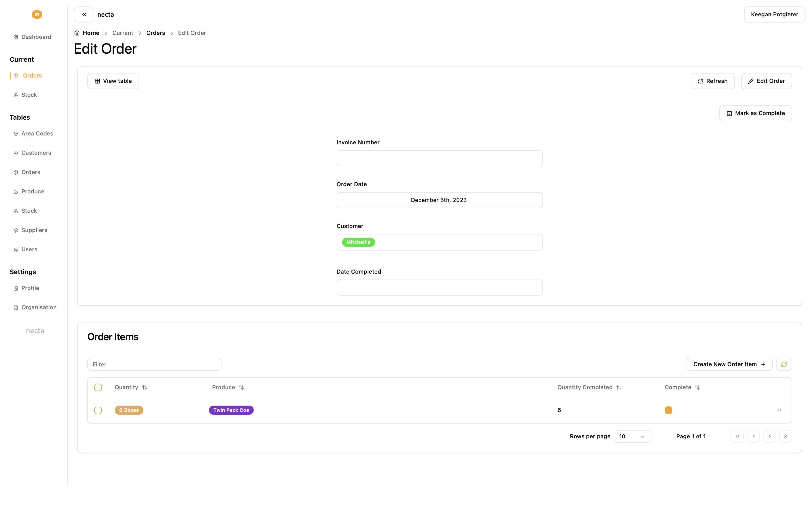
Task: Sort table by Quantity column
Action: click(131, 387)
